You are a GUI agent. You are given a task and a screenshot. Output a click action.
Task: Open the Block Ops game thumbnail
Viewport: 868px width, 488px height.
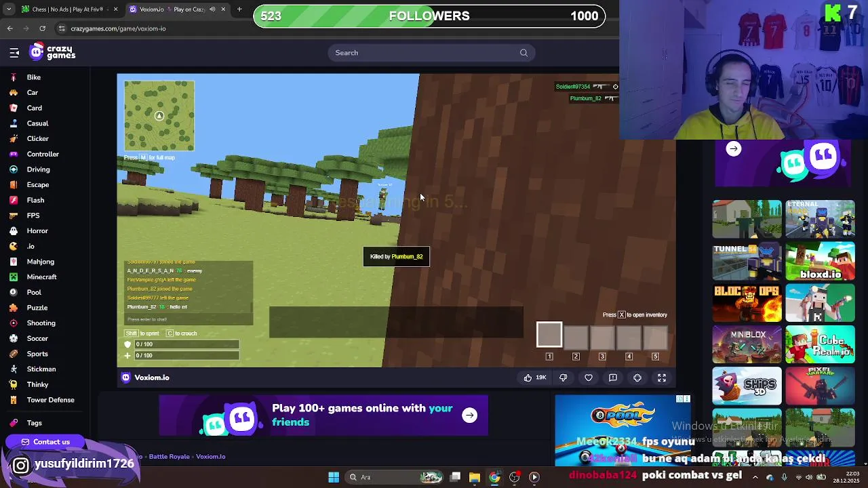(x=747, y=303)
